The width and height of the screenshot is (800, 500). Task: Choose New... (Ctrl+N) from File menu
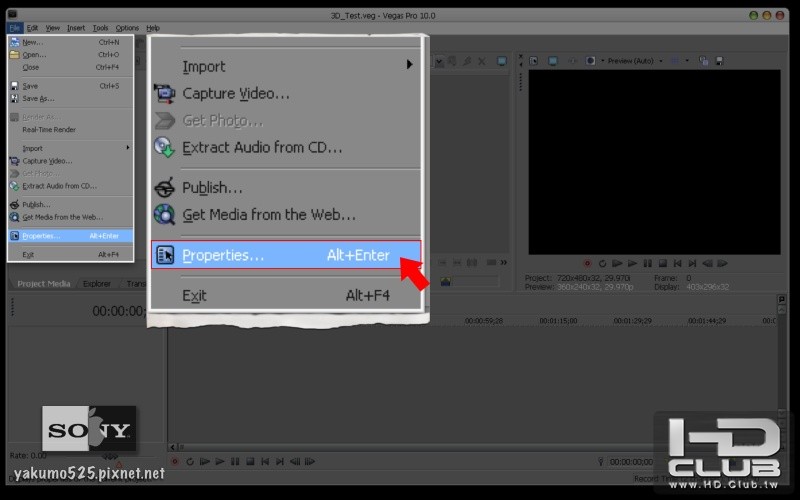[70, 42]
